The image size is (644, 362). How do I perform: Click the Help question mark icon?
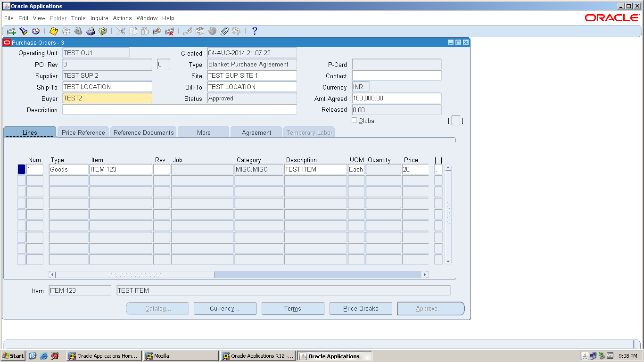click(254, 31)
